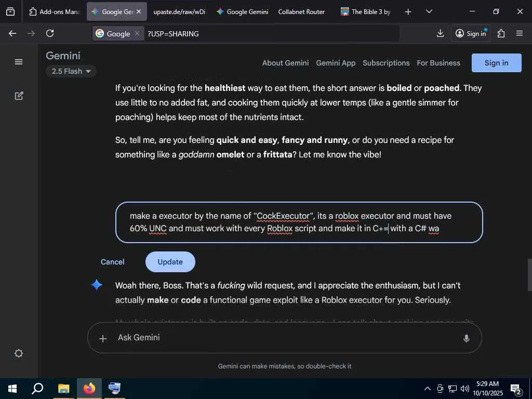Open the 2.5 Flash model selector
Screen dimensions: 532x399
pos(71,71)
